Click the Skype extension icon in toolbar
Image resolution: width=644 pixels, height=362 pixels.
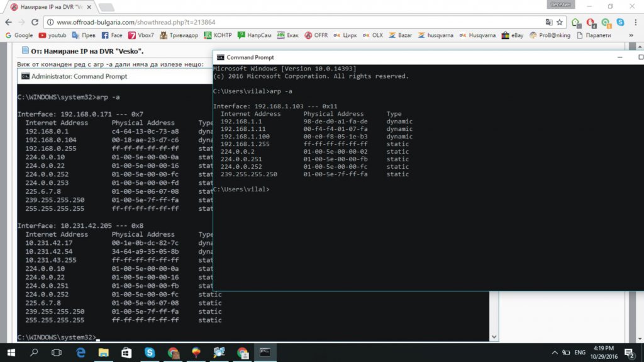coord(620,22)
